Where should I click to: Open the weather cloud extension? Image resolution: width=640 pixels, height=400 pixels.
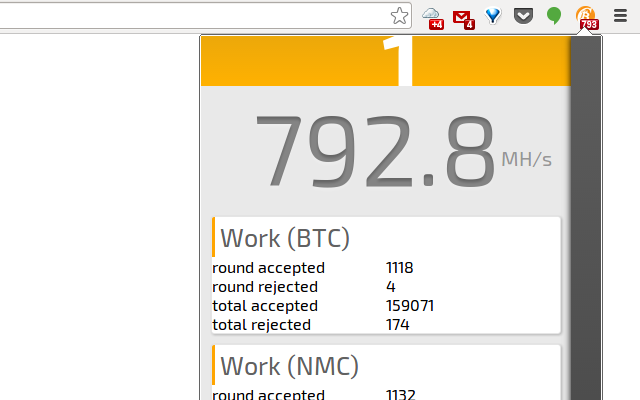[x=432, y=18]
